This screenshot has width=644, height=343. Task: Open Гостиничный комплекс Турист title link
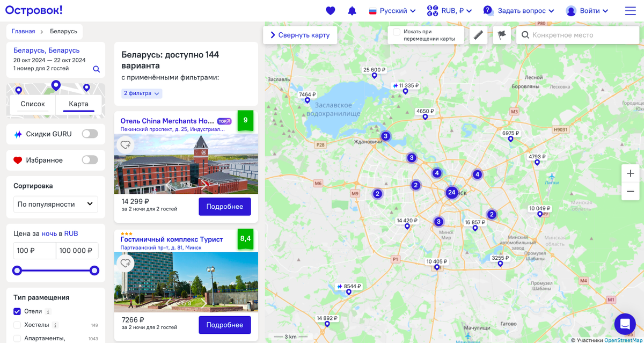click(x=172, y=239)
